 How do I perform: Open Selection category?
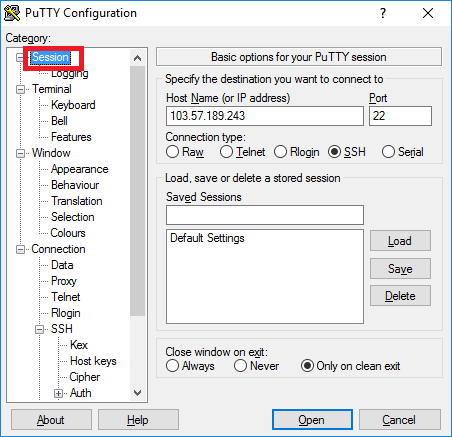click(73, 217)
